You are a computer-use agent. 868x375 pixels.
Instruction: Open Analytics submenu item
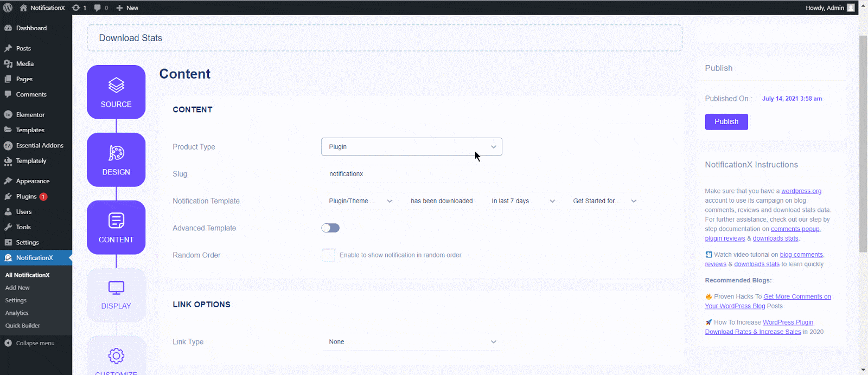tap(17, 313)
